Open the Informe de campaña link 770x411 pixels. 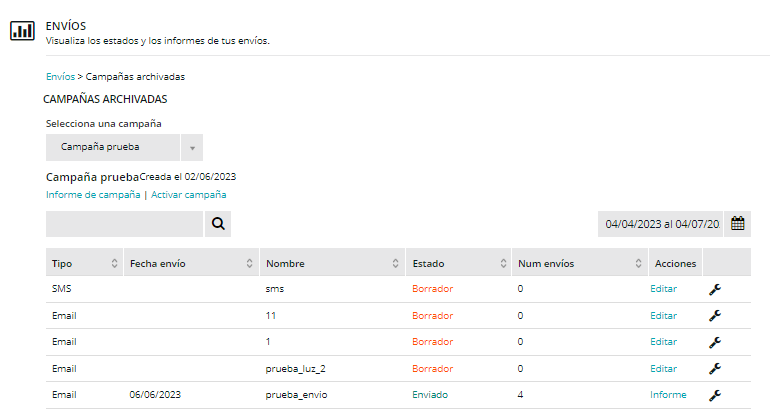[93, 195]
